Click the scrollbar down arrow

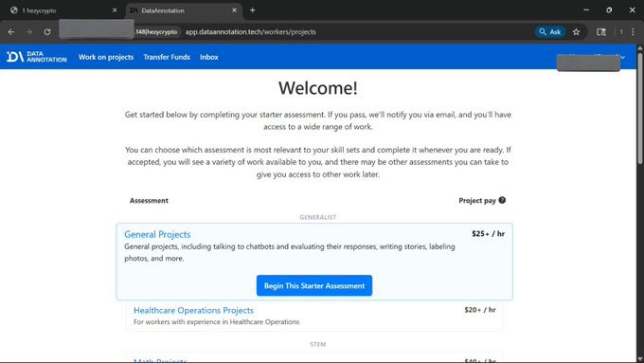click(640, 359)
